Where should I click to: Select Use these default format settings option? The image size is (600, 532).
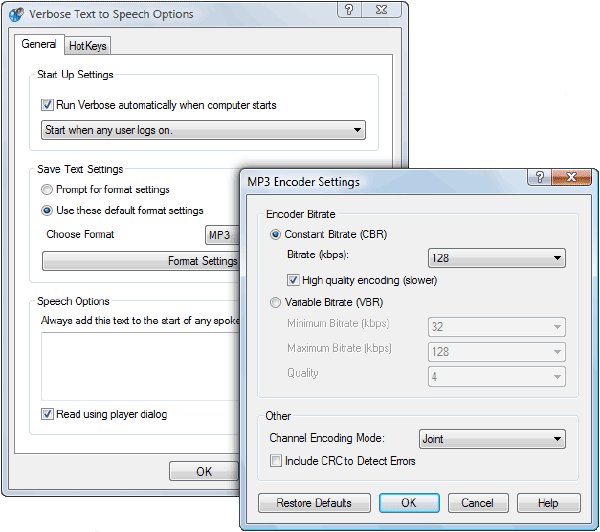pyautogui.click(x=47, y=211)
